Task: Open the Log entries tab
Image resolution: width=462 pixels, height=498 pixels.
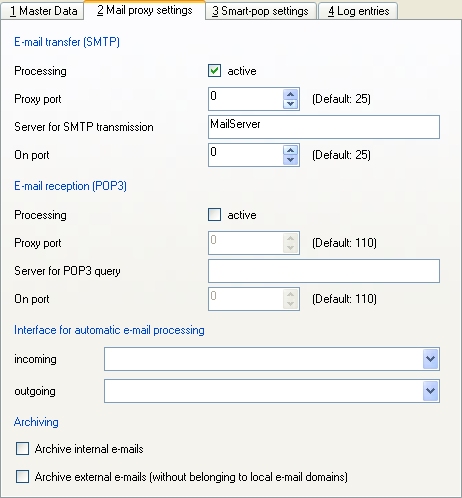Action: coord(358,11)
